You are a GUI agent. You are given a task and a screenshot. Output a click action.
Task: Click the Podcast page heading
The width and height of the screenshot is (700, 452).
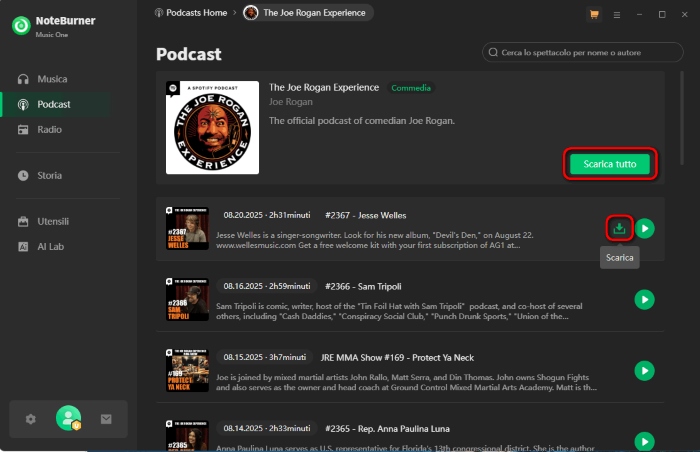[x=188, y=54]
